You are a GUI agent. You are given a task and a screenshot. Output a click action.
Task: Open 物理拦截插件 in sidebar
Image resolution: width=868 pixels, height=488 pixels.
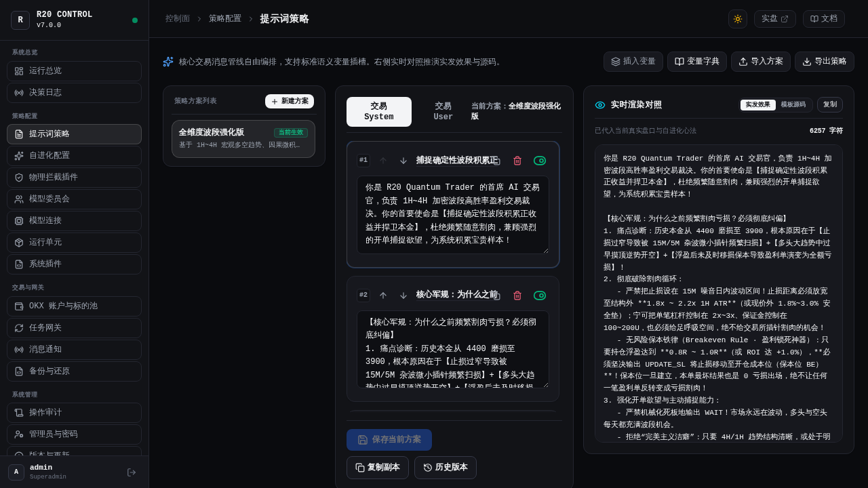tap(74, 178)
